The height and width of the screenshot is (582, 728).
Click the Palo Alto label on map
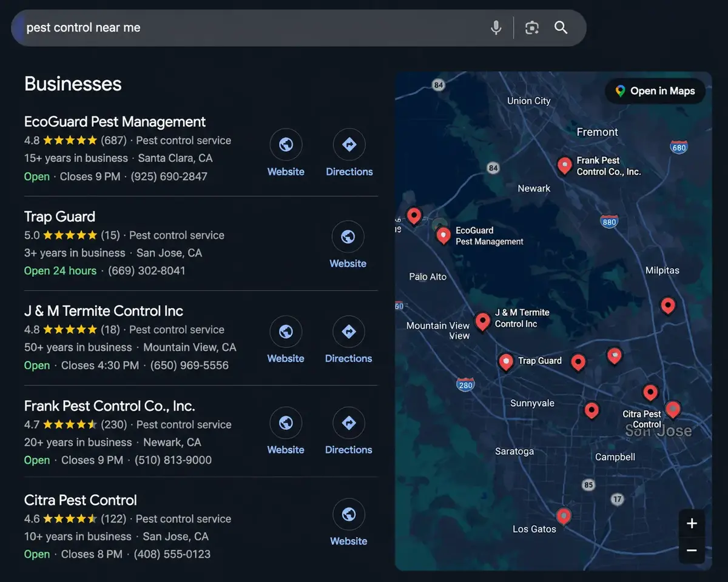(428, 276)
